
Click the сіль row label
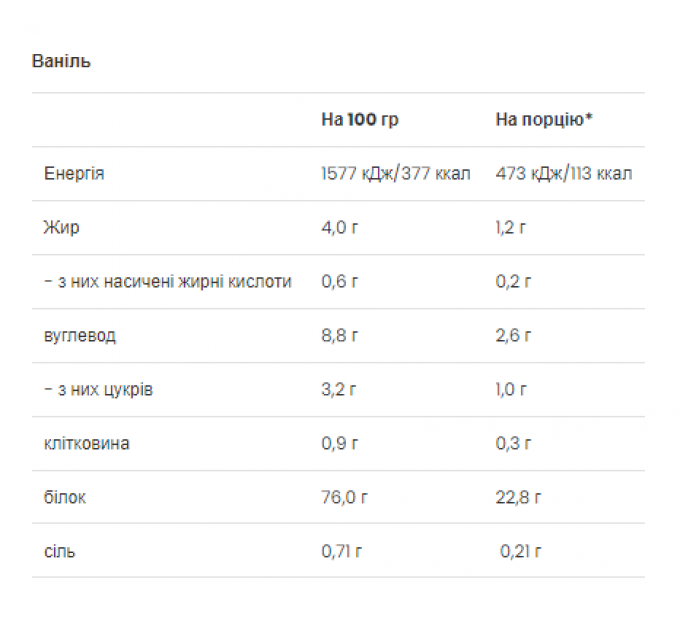click(x=59, y=552)
